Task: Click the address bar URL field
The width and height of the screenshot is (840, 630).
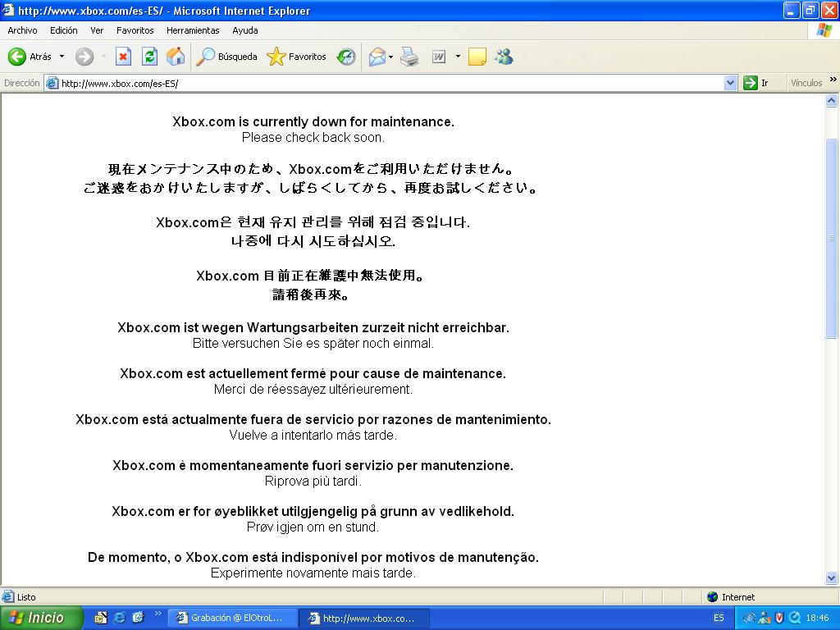Action: click(391, 83)
